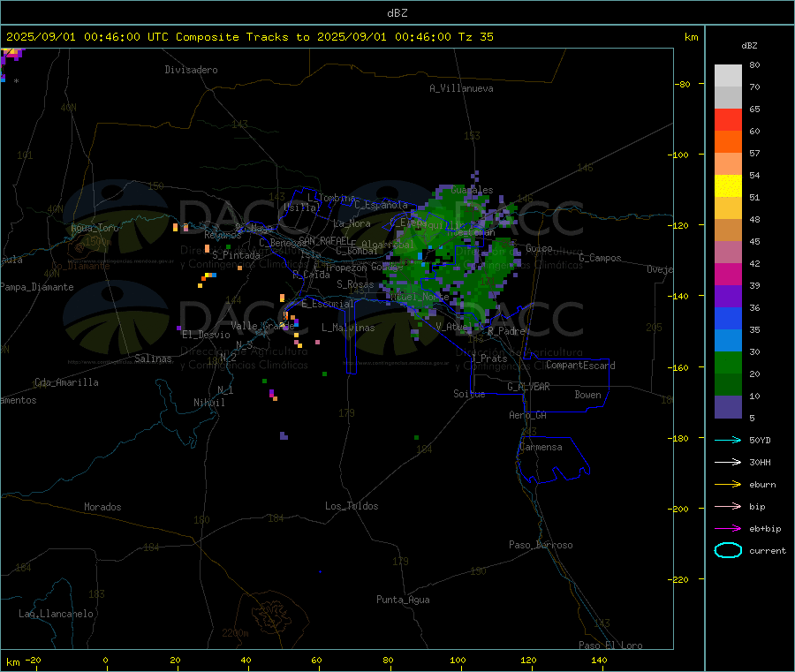Select the red 60-65 dBZ legend swatch

[x=728, y=119]
